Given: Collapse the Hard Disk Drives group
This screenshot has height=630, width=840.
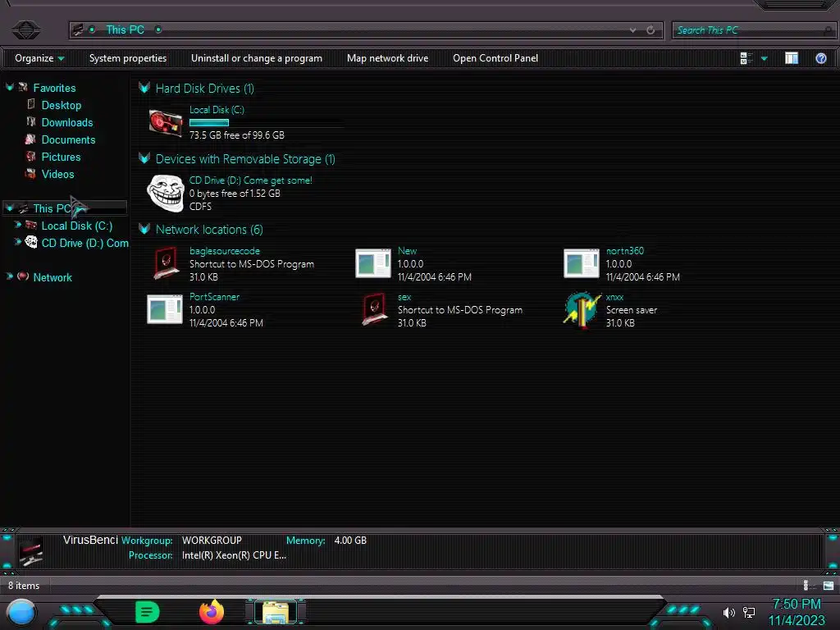Looking at the screenshot, I should click(144, 88).
